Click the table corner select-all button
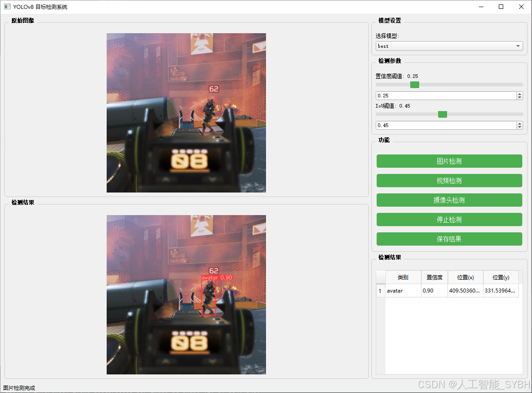Viewport: 532px width, 393px height. click(381, 277)
